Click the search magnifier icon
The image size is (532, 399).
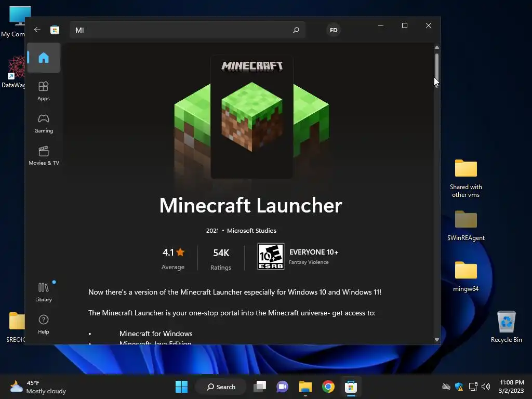296,30
